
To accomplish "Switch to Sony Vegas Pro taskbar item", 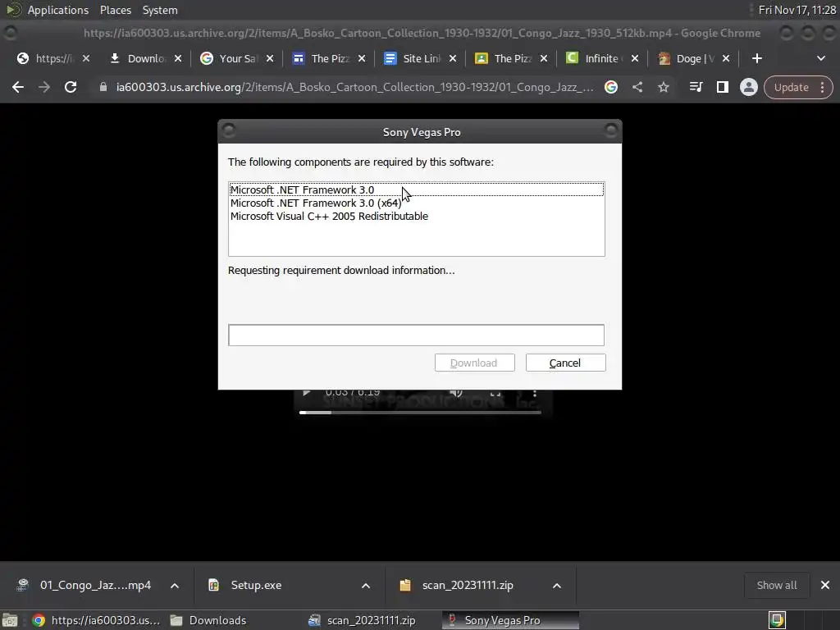I will [510, 620].
